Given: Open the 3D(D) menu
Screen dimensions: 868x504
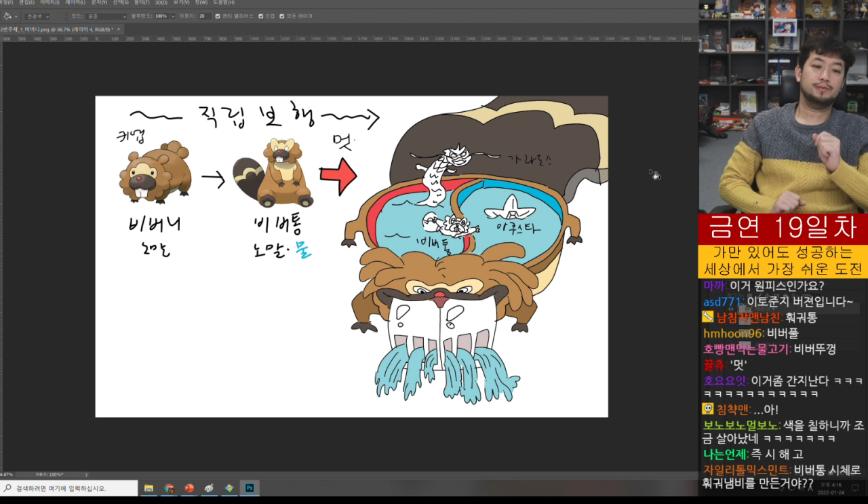Looking at the screenshot, I should pos(161,3).
